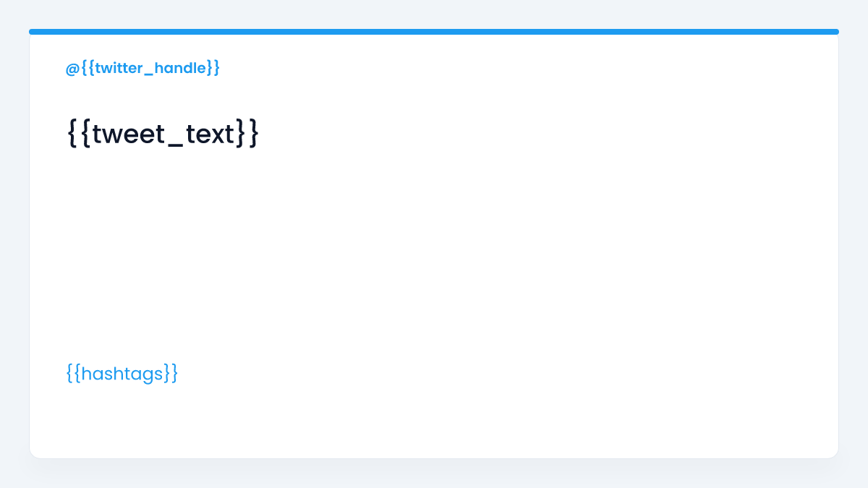Click the opening braces after the @ sign
868x488 pixels.
88,69
